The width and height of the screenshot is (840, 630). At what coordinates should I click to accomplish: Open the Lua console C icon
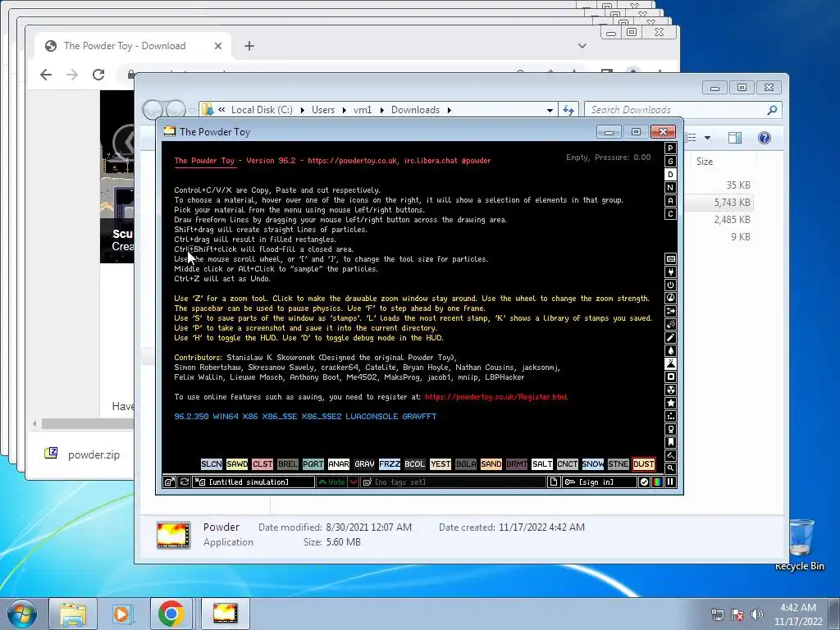[x=670, y=214]
